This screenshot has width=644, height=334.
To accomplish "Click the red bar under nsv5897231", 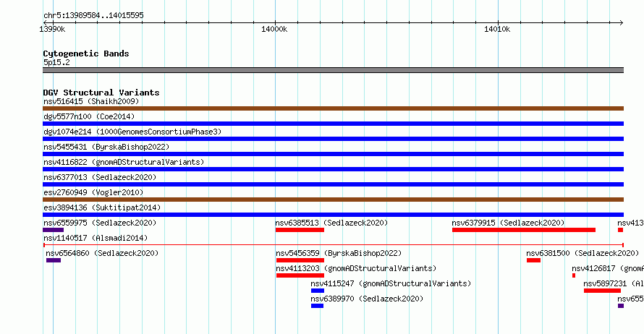I will click(x=602, y=291).
